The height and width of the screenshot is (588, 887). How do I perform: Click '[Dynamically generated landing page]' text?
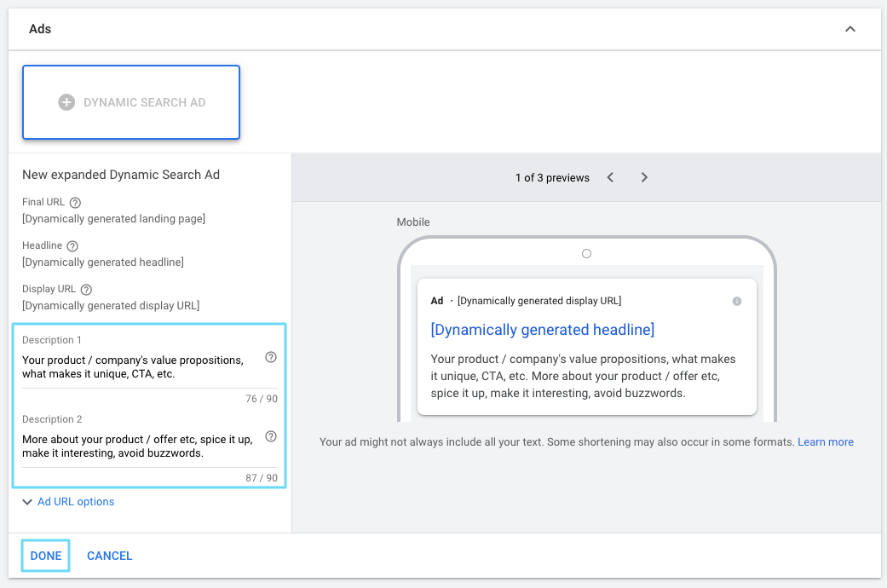tap(113, 219)
